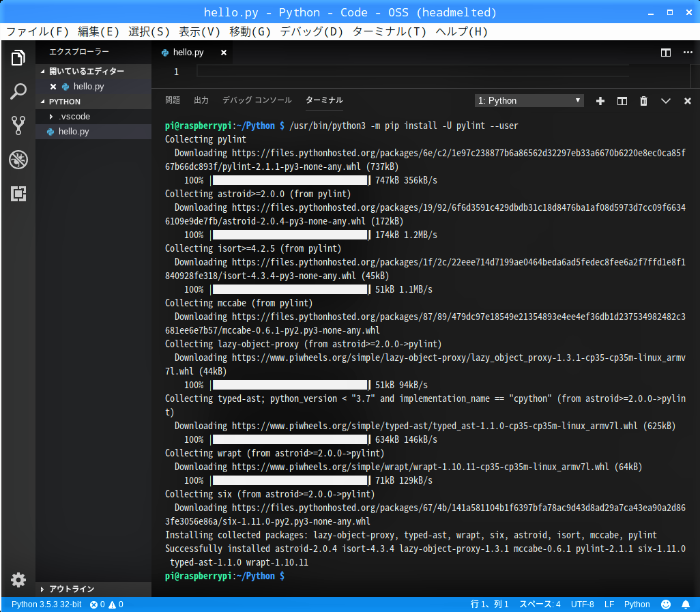The image size is (700, 612).
Task: Close the terminal panel
Action: pyautogui.click(x=688, y=101)
